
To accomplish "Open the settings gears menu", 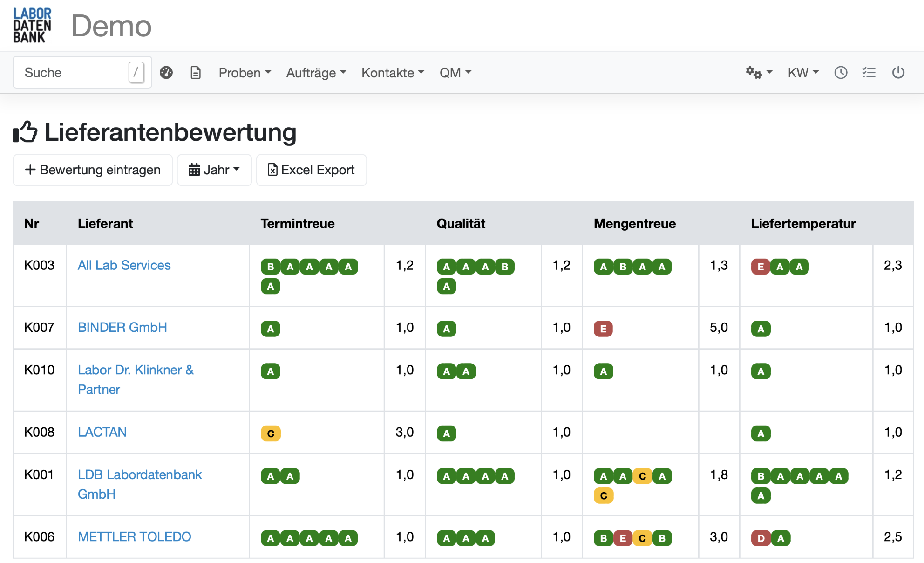I will click(x=758, y=73).
